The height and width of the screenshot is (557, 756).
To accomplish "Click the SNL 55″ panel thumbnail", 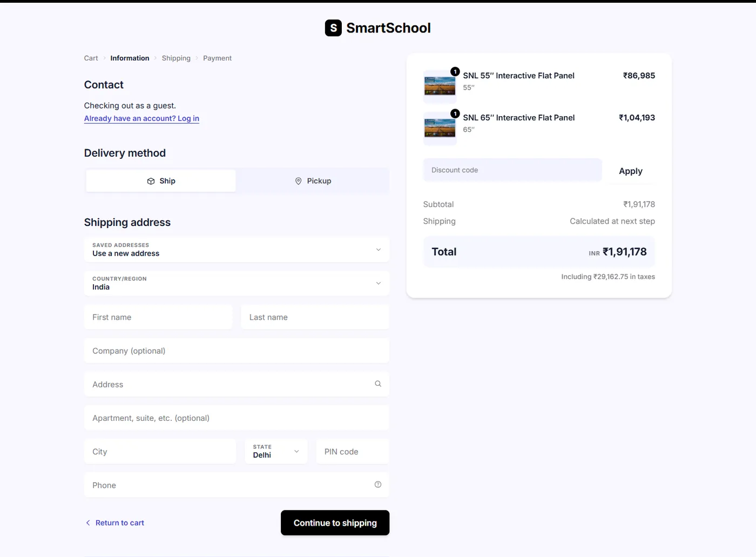I will [x=440, y=86].
